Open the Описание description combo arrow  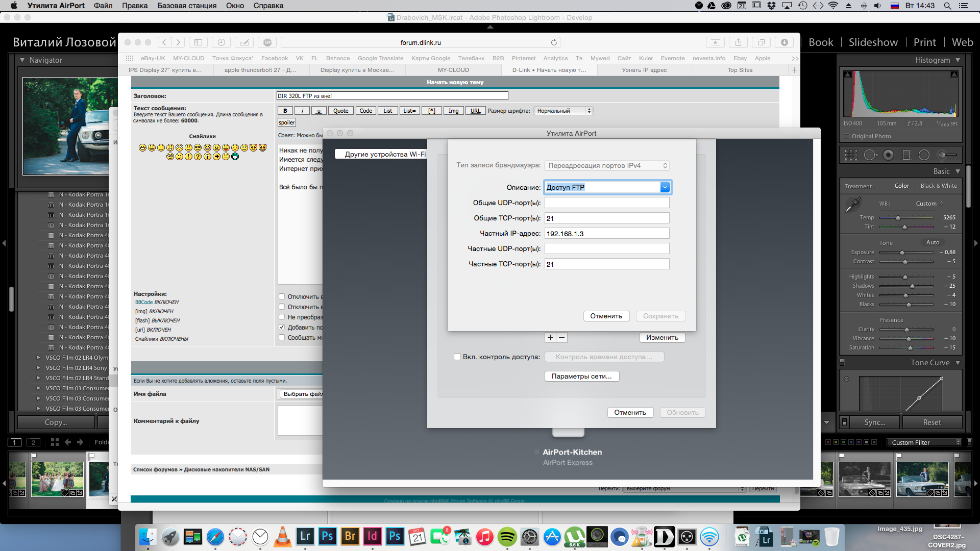tap(665, 187)
